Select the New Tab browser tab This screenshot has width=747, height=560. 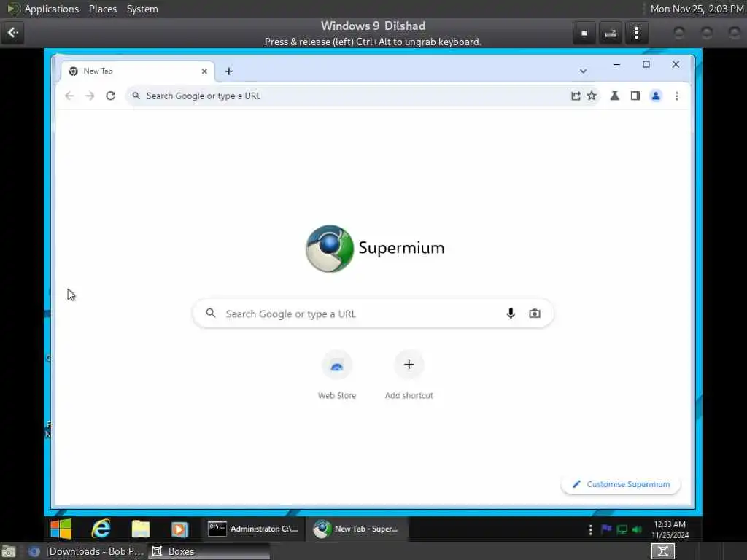pyautogui.click(x=138, y=71)
